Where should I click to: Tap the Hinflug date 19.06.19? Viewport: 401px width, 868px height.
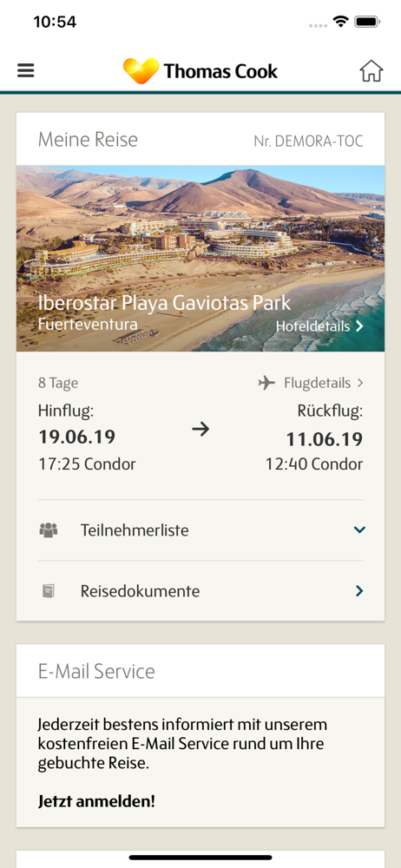(76, 437)
